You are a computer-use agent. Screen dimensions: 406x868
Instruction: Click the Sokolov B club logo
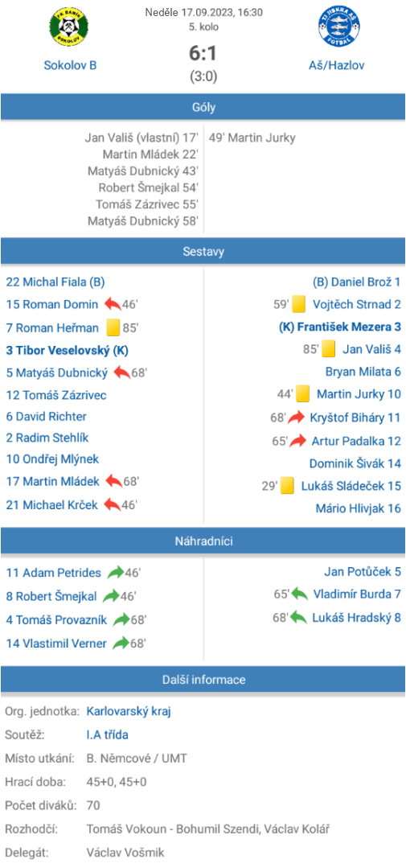tap(70, 26)
